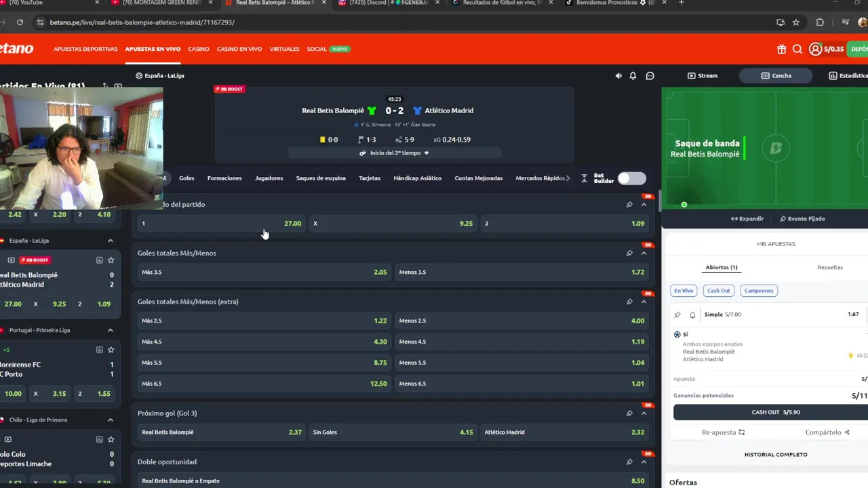The image size is (868, 488).
Task: Open the gift promotions icon in header
Action: click(782, 49)
